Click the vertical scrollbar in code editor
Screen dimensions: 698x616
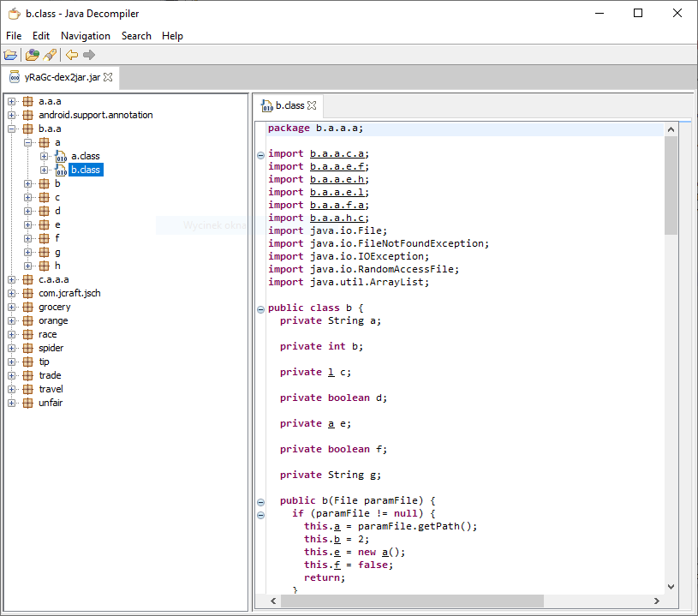pyautogui.click(x=671, y=185)
